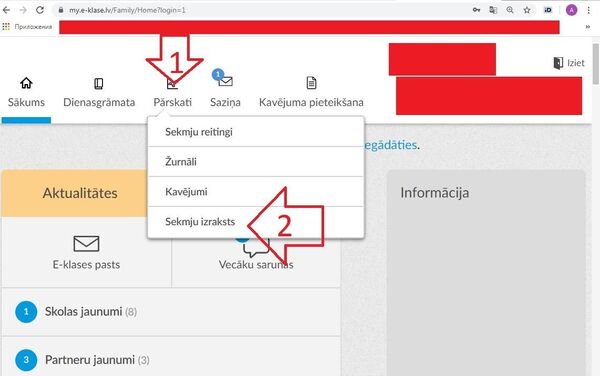The image size is (600, 376).
Task: Click the Sākums home icon
Action: (26, 83)
